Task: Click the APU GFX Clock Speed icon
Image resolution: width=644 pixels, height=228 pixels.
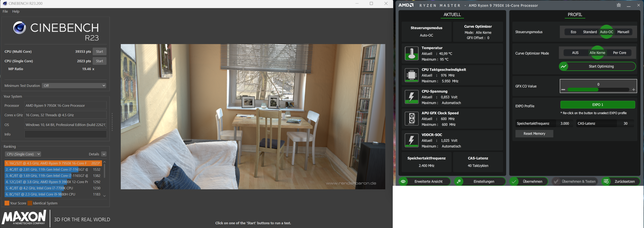Action: (x=412, y=119)
